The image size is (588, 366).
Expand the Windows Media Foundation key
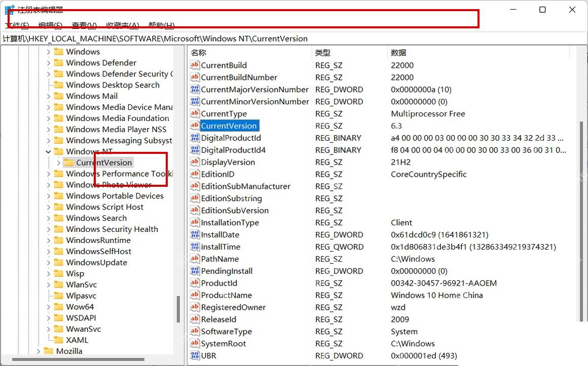(48, 118)
